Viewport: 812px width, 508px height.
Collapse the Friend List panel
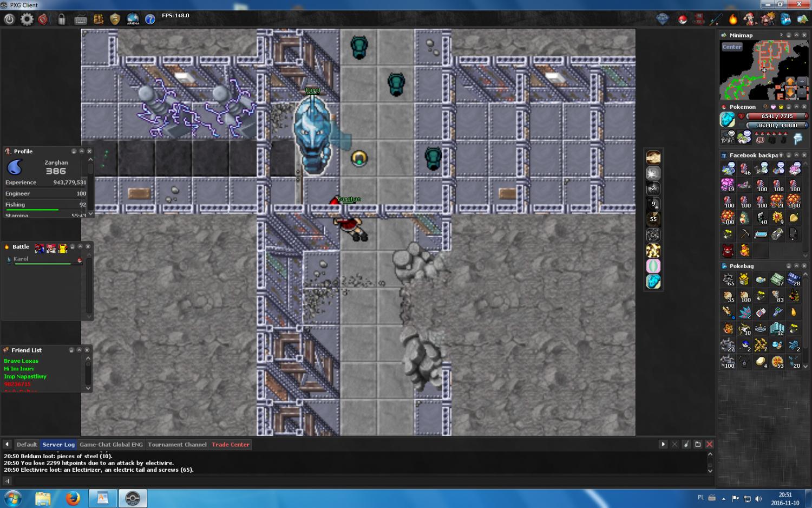pyautogui.click(x=79, y=350)
